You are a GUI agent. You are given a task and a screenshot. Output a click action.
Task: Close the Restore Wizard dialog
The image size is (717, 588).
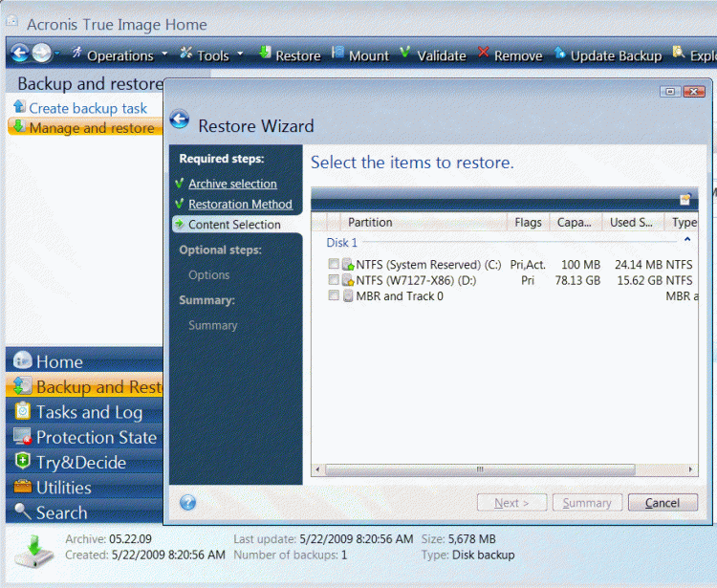click(694, 92)
